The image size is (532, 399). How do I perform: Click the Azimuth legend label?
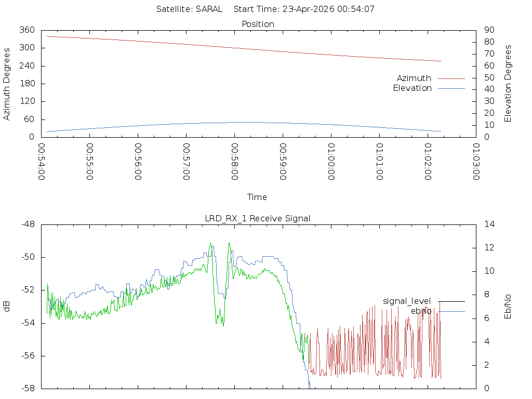(x=414, y=78)
